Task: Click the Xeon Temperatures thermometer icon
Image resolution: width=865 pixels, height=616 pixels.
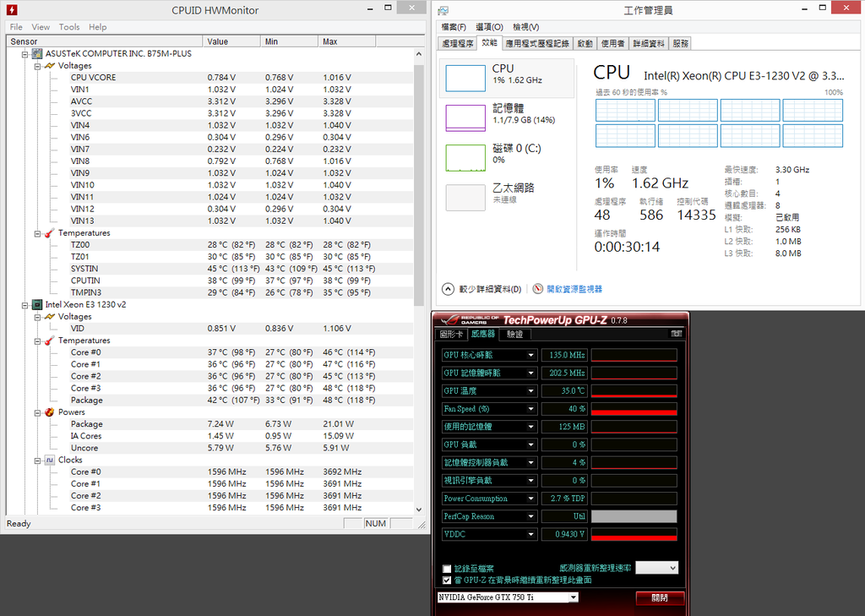Action: pos(50,341)
